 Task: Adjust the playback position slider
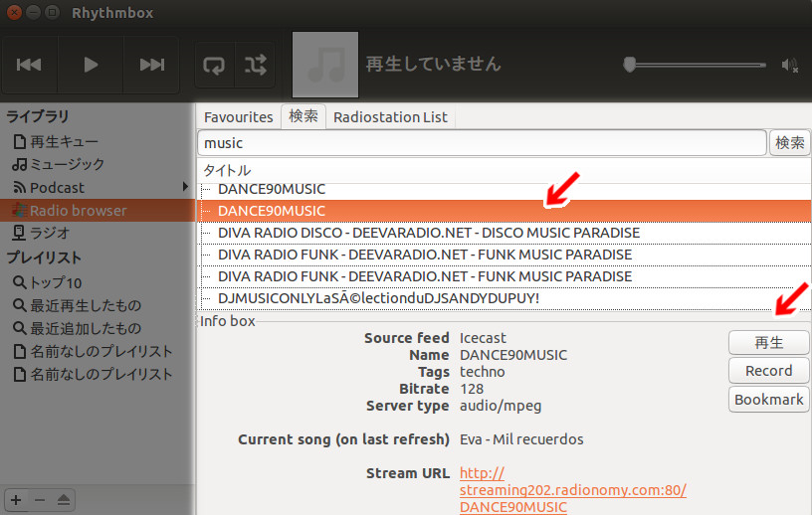pyautogui.click(x=695, y=65)
